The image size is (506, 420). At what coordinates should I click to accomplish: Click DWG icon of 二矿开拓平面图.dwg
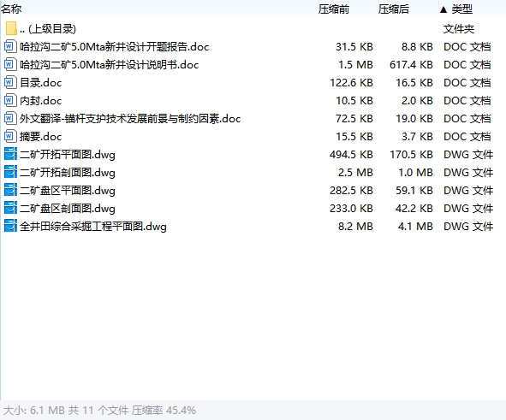[x=10, y=154]
